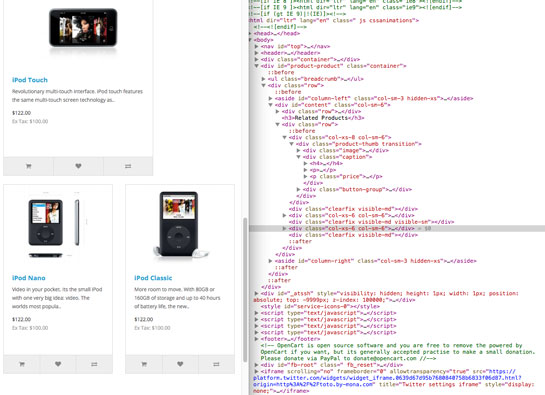Open the iPod Touch product link

[30, 80]
